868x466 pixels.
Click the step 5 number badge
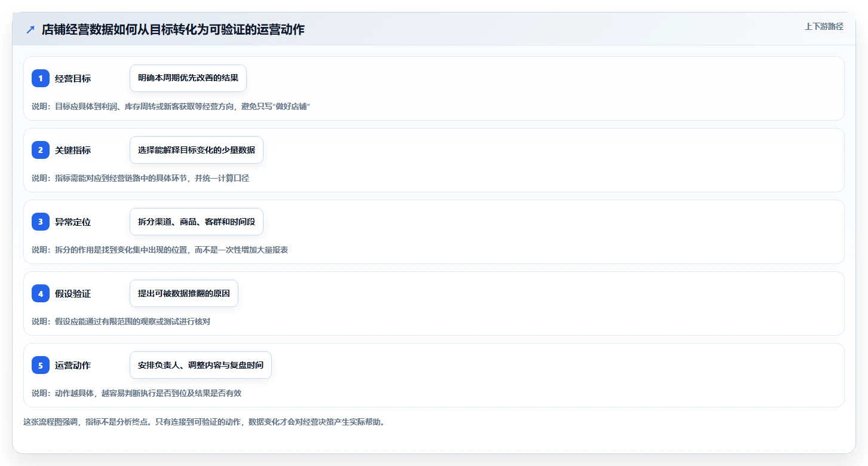41,365
